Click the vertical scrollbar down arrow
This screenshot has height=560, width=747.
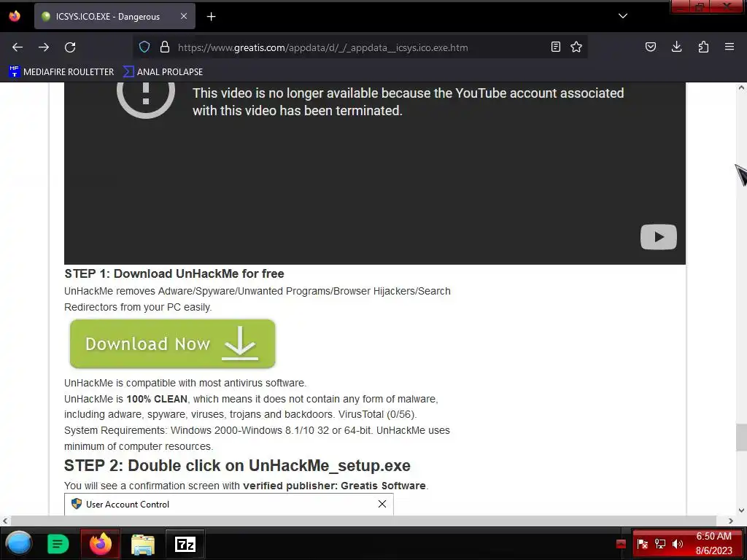click(x=741, y=510)
